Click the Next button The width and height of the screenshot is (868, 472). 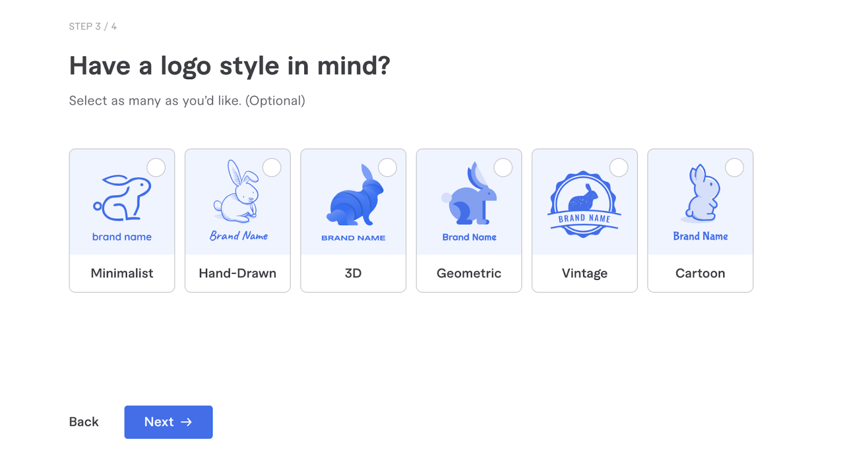[168, 422]
